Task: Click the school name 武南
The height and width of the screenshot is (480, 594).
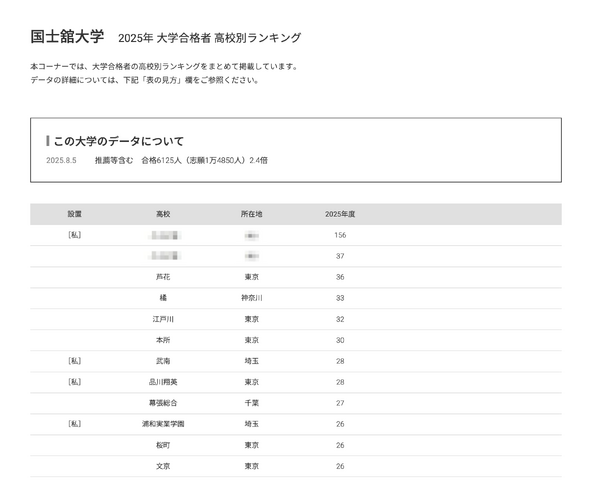Action: [163, 361]
